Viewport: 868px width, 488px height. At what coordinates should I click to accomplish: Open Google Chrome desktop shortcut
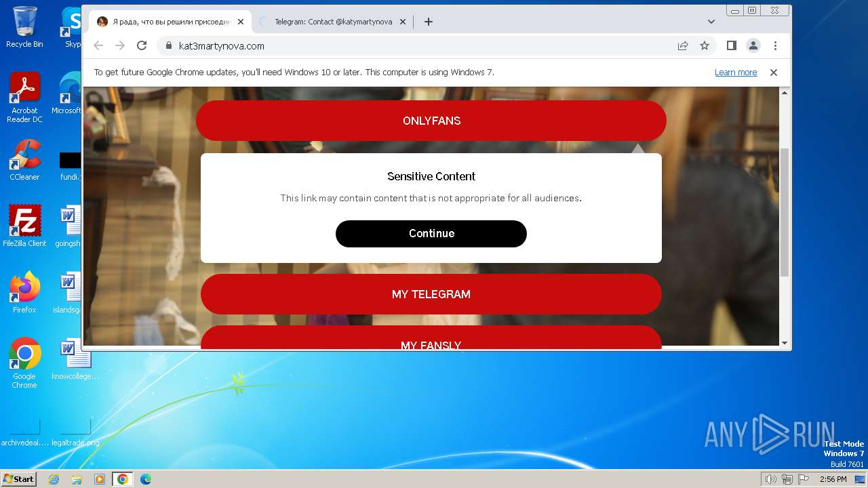(24, 363)
